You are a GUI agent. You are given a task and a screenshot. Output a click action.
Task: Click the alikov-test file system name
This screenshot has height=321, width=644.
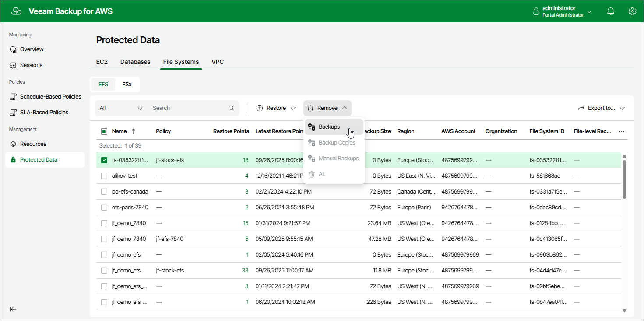[125, 176]
